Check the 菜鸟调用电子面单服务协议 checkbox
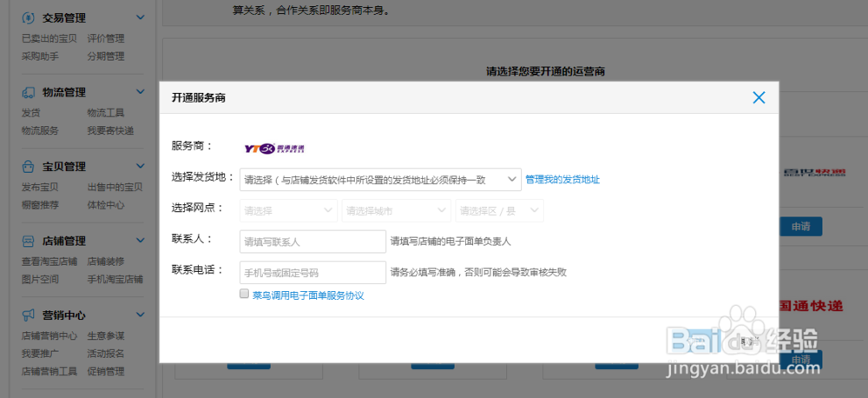Image resolution: width=868 pixels, height=398 pixels. (244, 294)
